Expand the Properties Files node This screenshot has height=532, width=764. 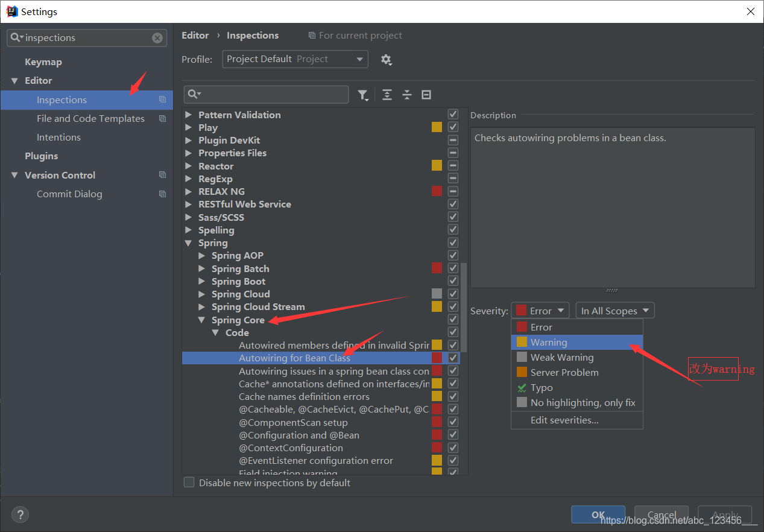(x=188, y=153)
